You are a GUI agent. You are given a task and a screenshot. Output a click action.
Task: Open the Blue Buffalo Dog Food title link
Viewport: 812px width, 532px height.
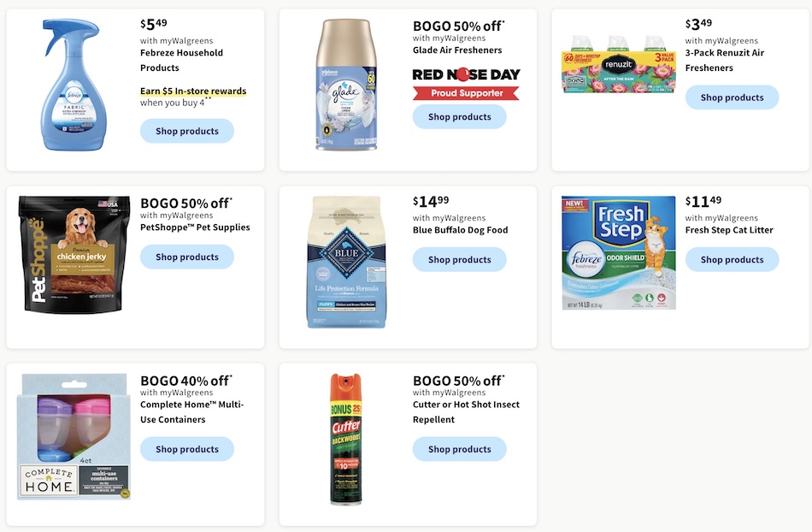461,230
